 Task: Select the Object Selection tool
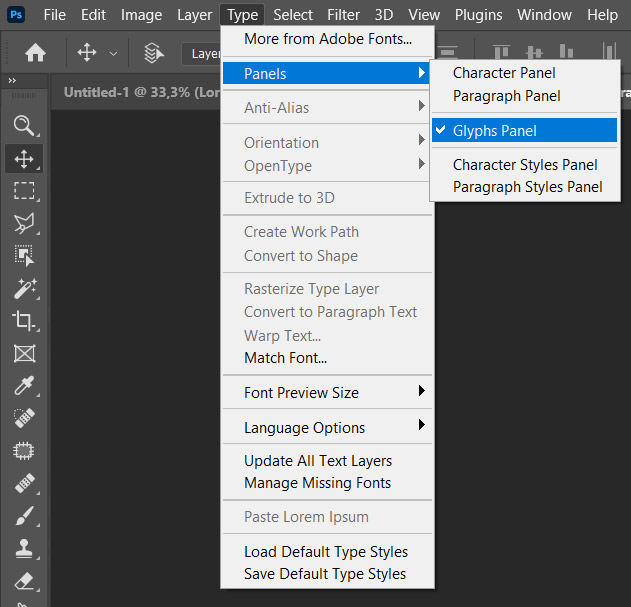tap(25, 256)
